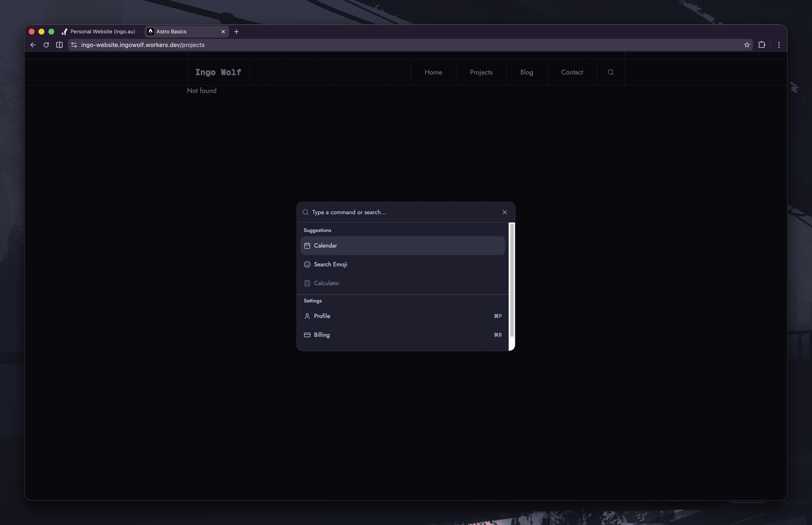812x525 pixels.
Task: Click the site information icon in the address bar
Action: click(x=74, y=45)
